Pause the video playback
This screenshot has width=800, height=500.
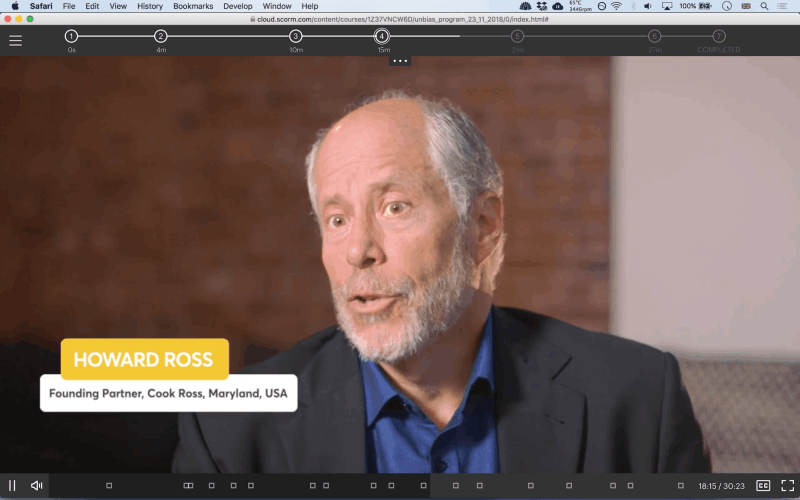tap(12, 486)
